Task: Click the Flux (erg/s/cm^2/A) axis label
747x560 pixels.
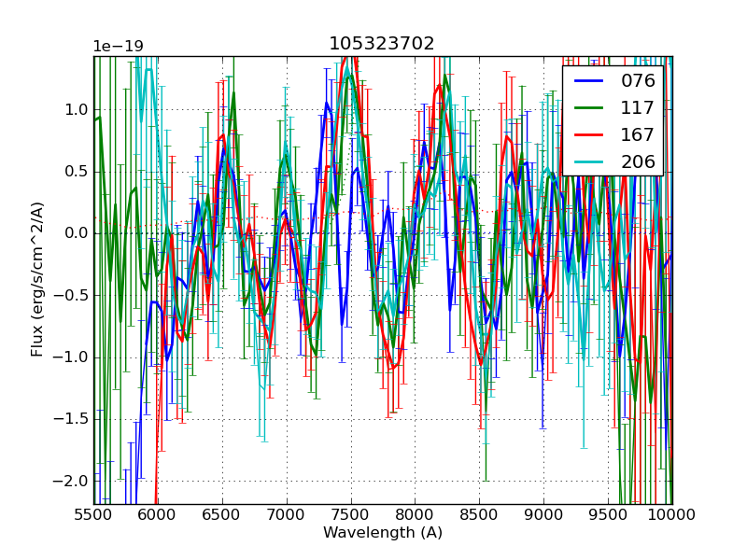Action: pos(37,279)
